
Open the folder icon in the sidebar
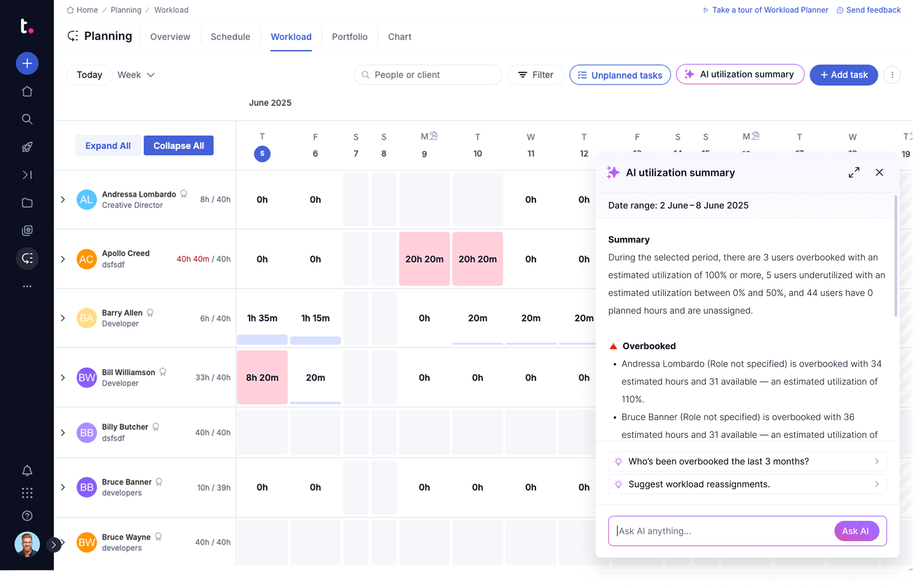[x=27, y=203]
